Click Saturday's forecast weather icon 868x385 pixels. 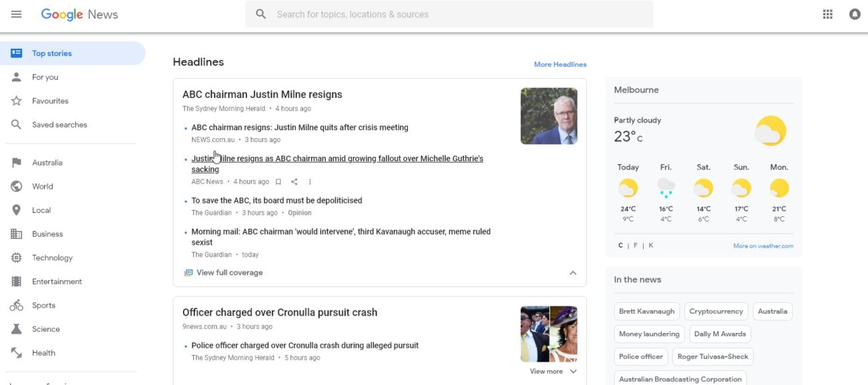pos(704,188)
